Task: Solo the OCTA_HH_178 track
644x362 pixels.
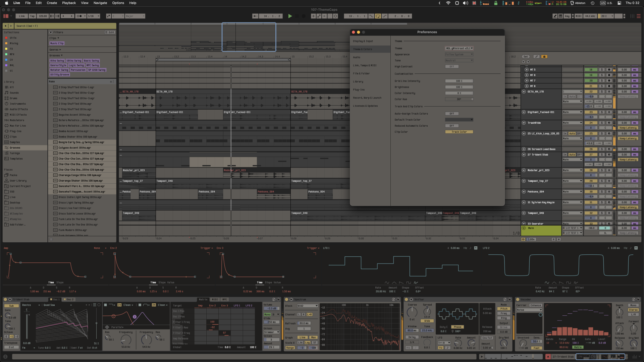Action: click(602, 91)
